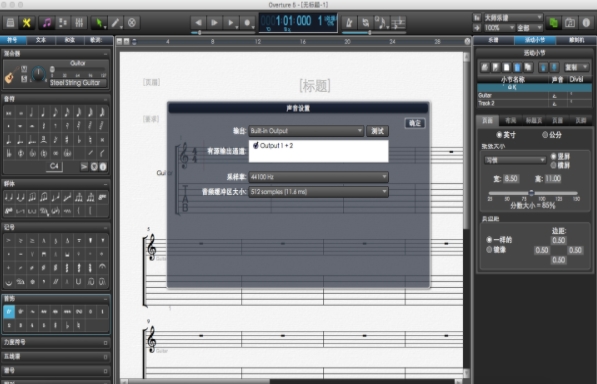This screenshot has height=384, width=597.
Task: Select the fermata symbol in marks palette
Action: click(x=102, y=268)
